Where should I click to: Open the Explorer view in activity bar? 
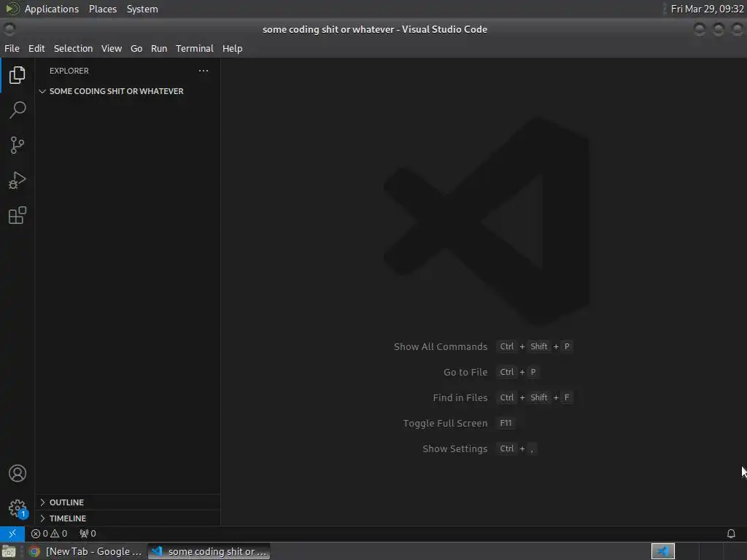[x=18, y=75]
